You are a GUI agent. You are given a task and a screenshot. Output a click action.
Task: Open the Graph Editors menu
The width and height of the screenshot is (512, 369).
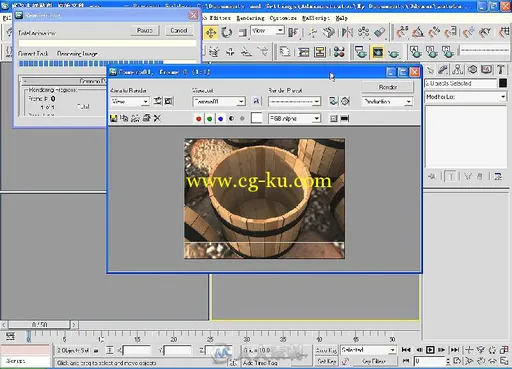point(217,18)
